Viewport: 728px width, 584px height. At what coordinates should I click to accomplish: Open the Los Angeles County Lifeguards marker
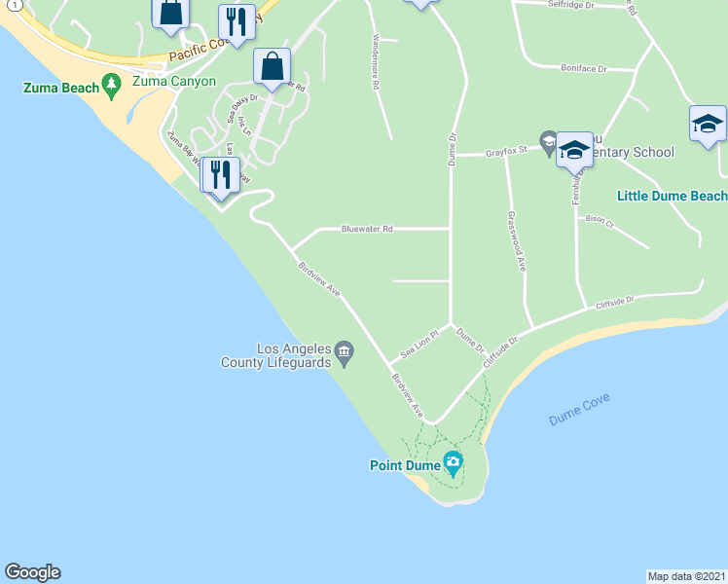[x=344, y=354]
